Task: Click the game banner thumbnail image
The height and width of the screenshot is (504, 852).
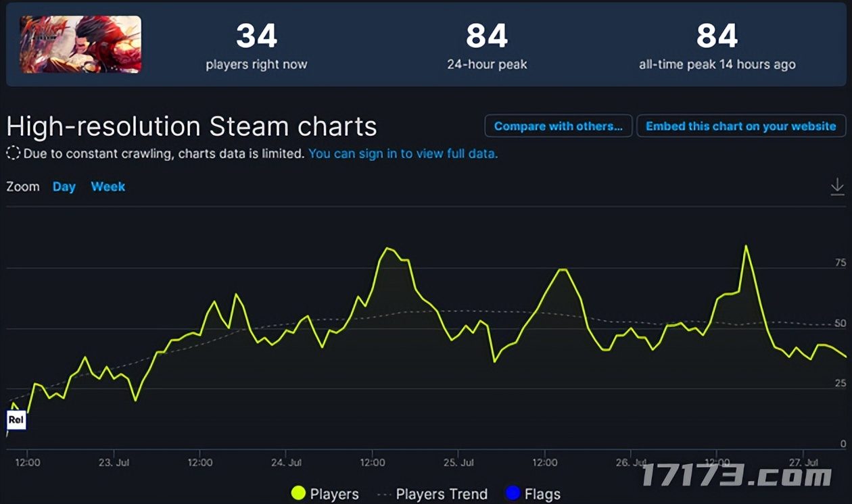Action: coord(80,45)
